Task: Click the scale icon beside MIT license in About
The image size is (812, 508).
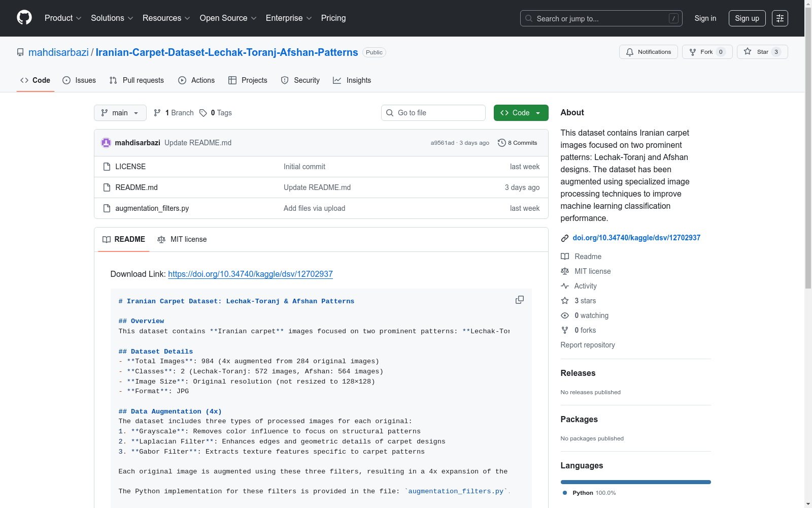Action: [565, 271]
